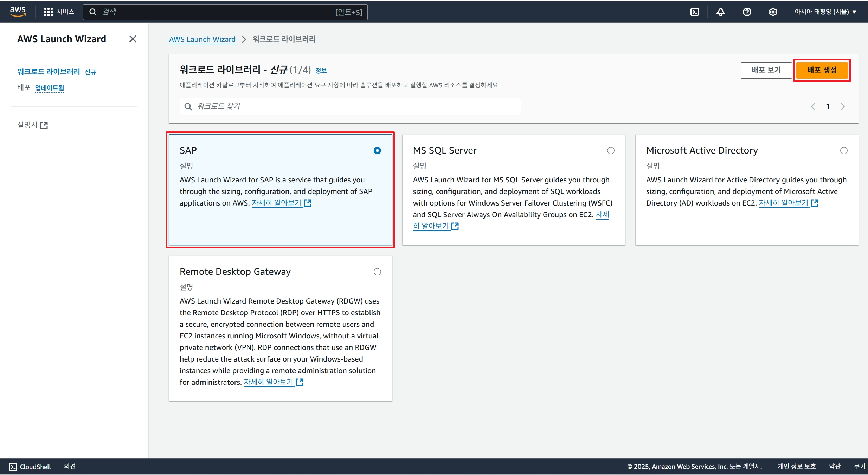Select the Microsoft Active Directory radio button
The width and height of the screenshot is (868, 475).
point(844,150)
